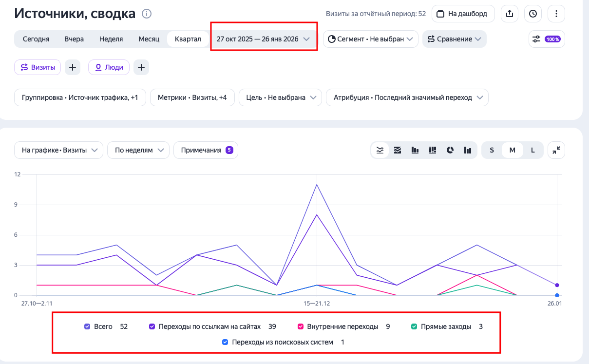Screen dimensions: 589x364
Task: Open info icon next to report title
Action: pos(147,14)
